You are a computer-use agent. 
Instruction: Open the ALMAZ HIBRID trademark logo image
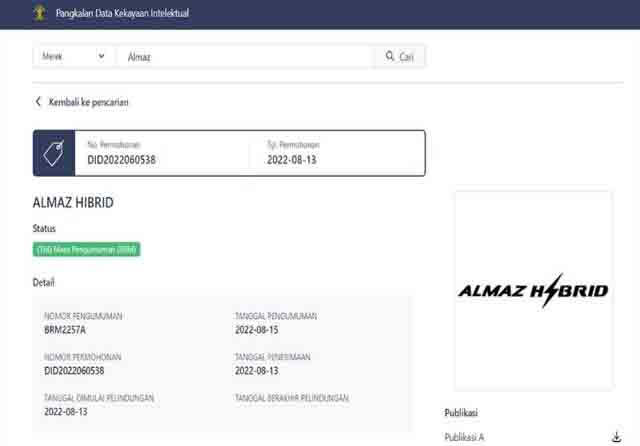click(x=533, y=290)
